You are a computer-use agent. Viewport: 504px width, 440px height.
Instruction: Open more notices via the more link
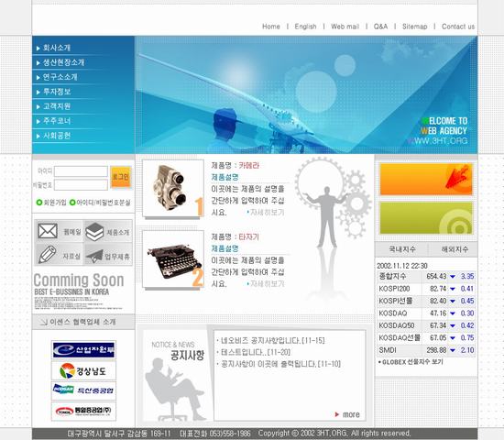(x=347, y=414)
